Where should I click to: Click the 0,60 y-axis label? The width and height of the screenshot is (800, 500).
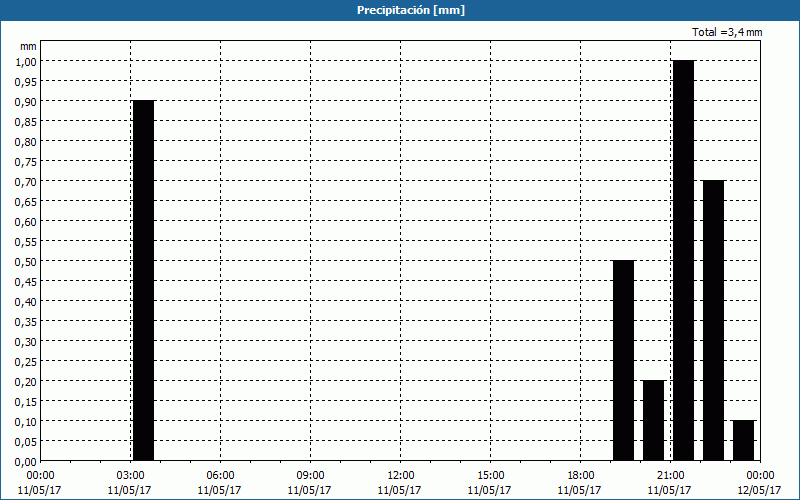(x=26, y=221)
